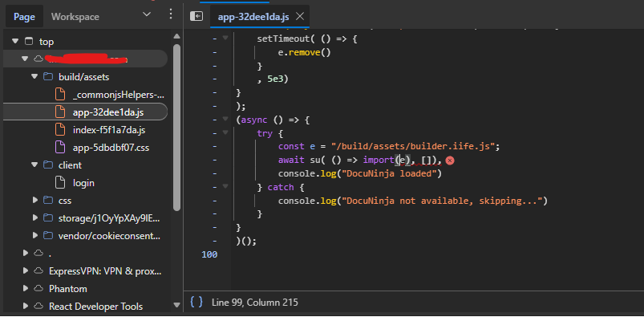Click the css folder icon
This screenshot has width=644, height=317.
pyautogui.click(x=48, y=201)
